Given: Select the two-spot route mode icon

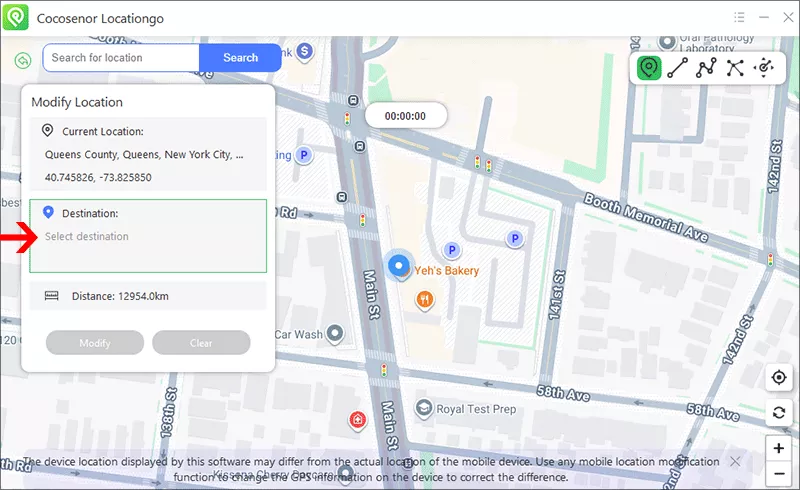Looking at the screenshot, I should 678,68.
